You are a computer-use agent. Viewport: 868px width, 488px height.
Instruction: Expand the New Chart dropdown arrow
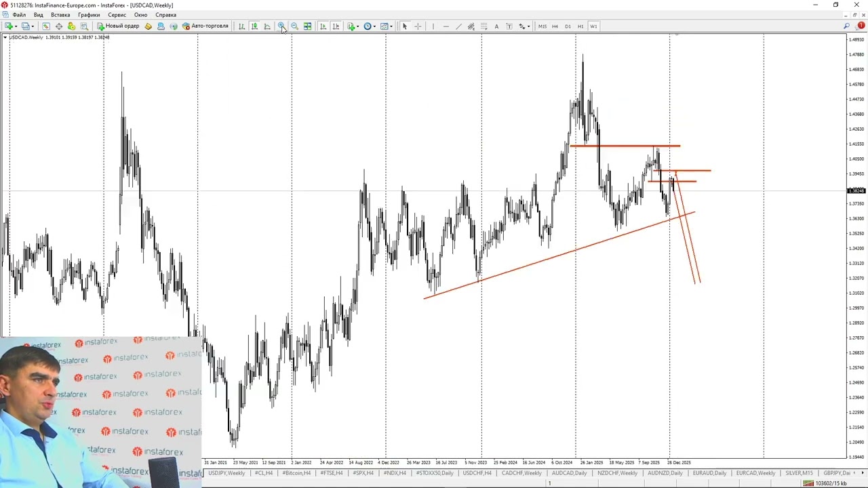tap(16, 26)
